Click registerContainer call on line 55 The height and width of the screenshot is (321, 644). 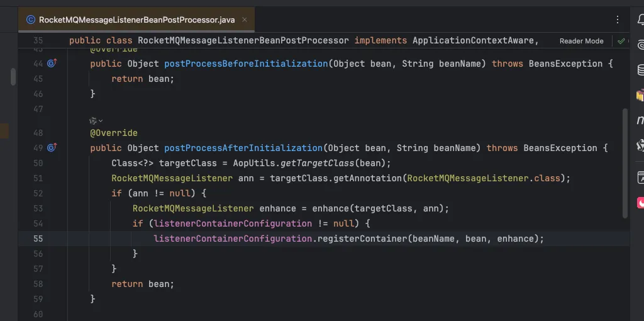(x=362, y=239)
